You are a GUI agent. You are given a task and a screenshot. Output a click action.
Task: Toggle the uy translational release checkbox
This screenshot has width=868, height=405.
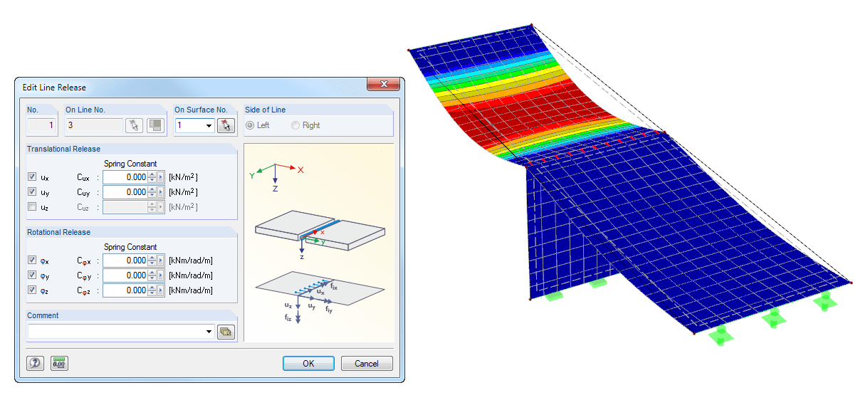pos(32,192)
